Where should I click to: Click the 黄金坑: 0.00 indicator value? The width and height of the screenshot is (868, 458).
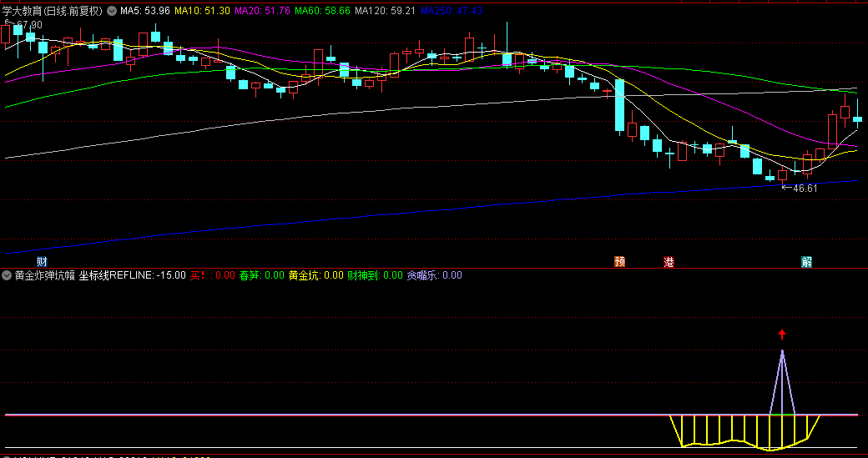(316, 275)
